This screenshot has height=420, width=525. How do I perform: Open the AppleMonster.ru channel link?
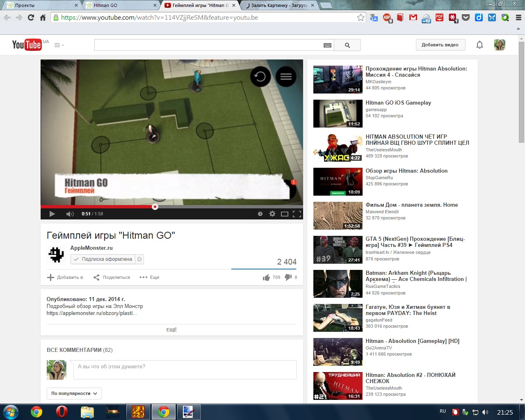point(91,248)
